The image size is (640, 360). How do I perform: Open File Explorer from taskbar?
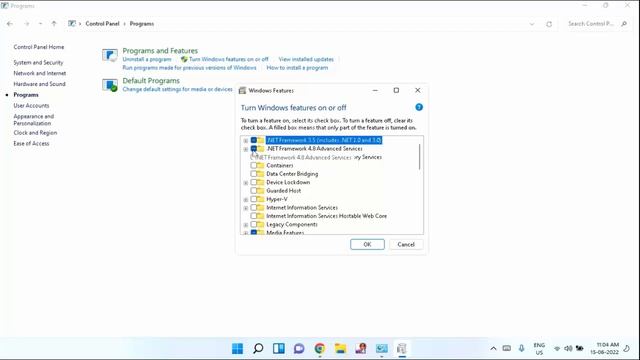point(340,349)
